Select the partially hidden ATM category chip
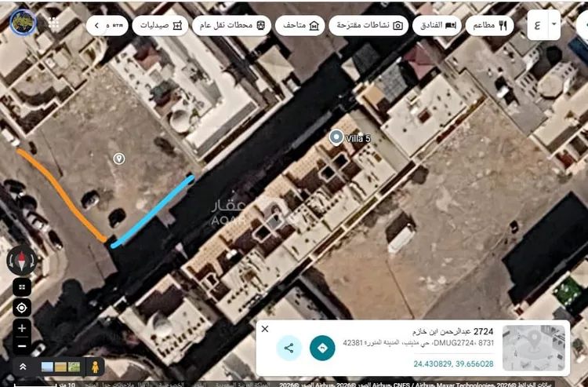This screenshot has width=588, height=387. click(x=115, y=26)
